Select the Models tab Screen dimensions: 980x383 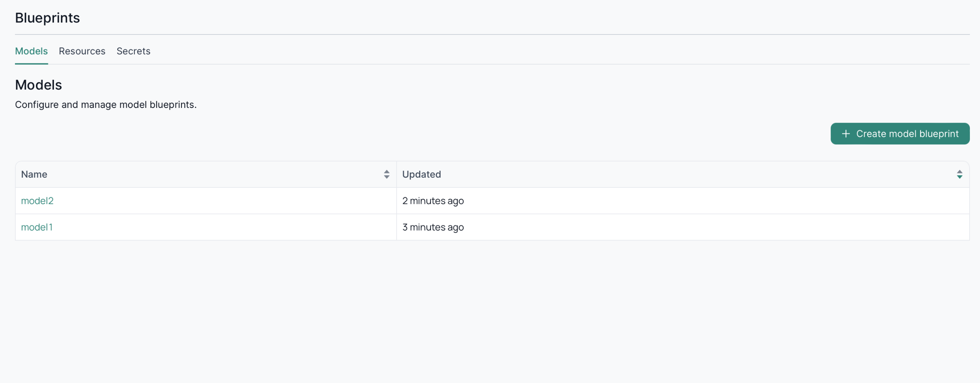(31, 51)
